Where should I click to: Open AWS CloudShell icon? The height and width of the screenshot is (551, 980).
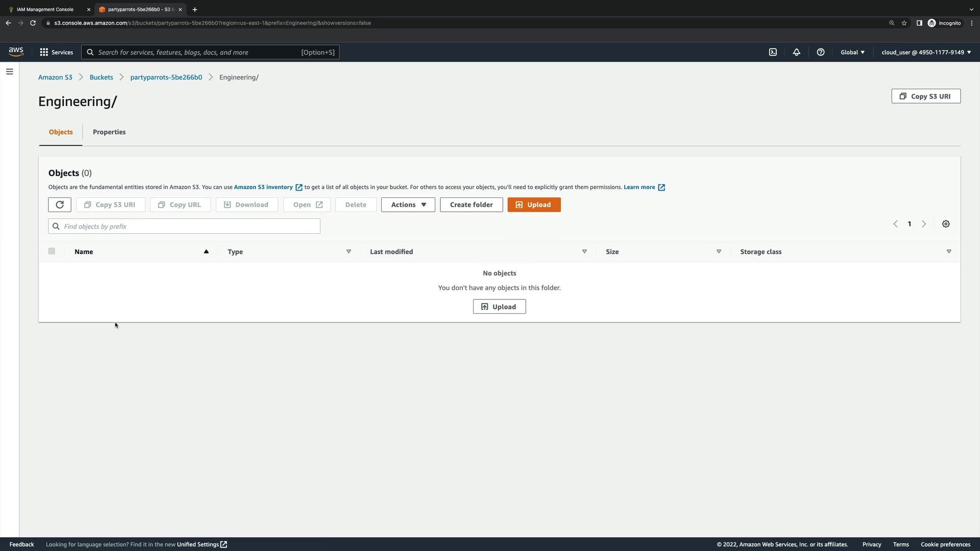tap(773, 52)
